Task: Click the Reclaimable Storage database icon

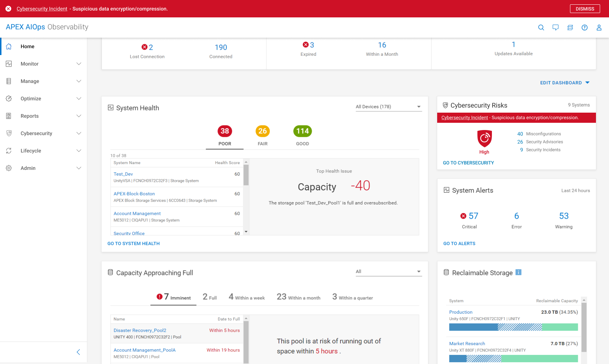Action: (446, 272)
